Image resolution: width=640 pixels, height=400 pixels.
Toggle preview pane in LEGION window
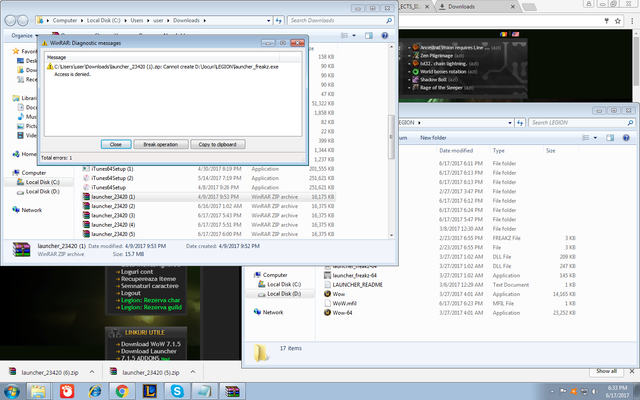(610, 138)
